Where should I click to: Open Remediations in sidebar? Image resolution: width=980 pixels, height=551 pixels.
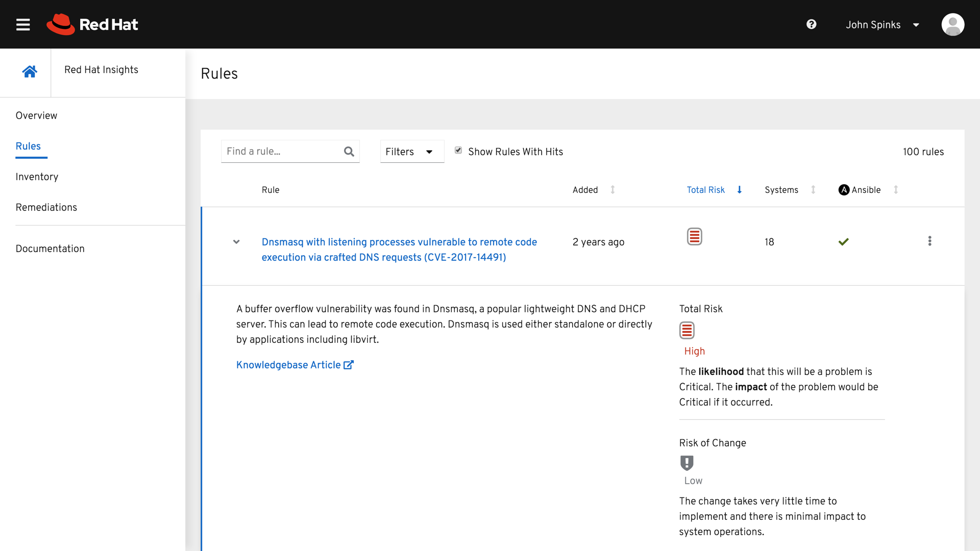click(x=46, y=207)
